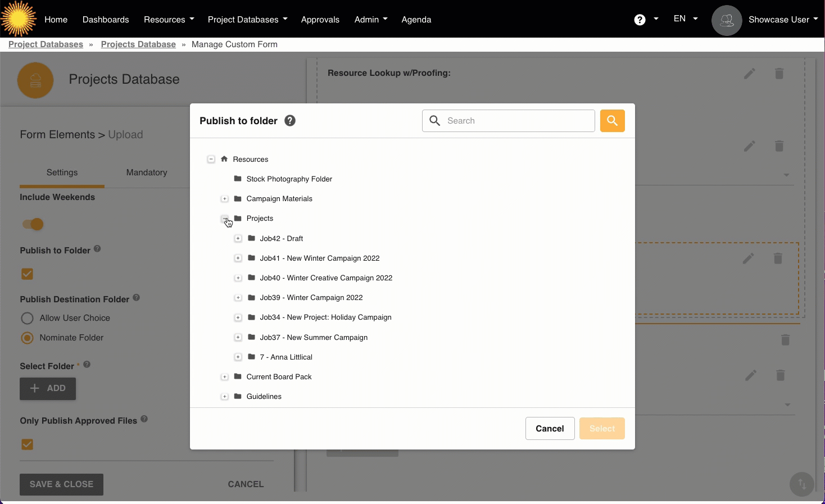Click the orange search magnifier button
The width and height of the screenshot is (825, 504).
(612, 121)
